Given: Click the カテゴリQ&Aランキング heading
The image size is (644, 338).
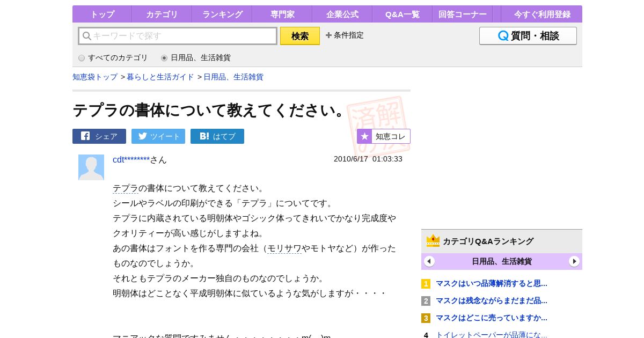Looking at the screenshot, I should (488, 241).
